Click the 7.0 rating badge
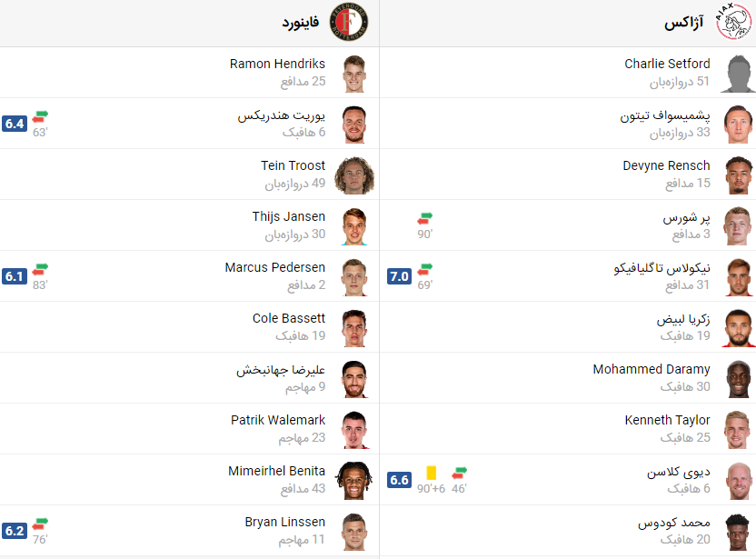756x559 pixels. (399, 276)
